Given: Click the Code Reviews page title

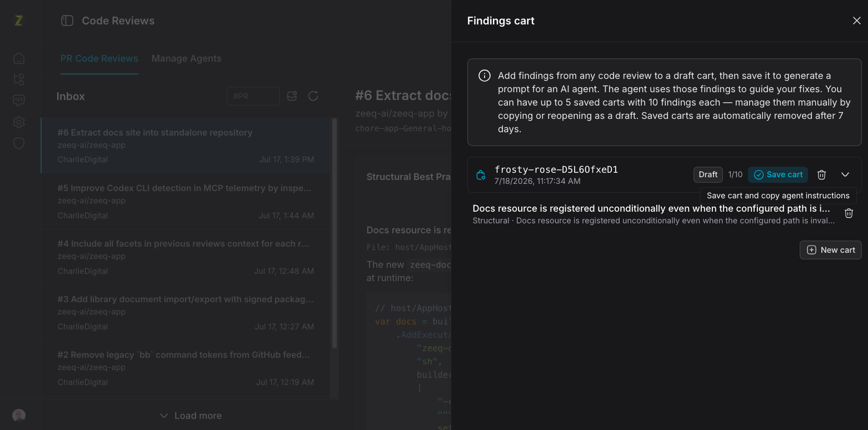Looking at the screenshot, I should tap(118, 21).
